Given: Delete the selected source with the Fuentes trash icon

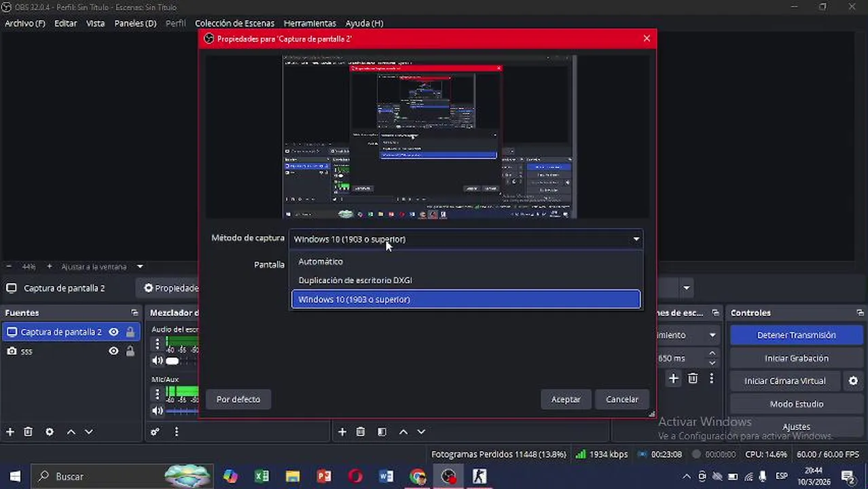Looking at the screenshot, I should pyautogui.click(x=29, y=432).
